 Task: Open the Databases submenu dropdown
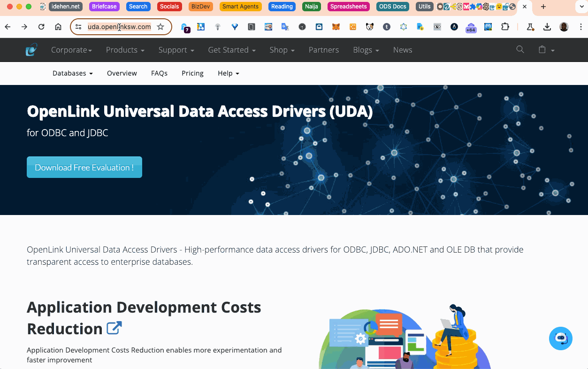(x=73, y=73)
